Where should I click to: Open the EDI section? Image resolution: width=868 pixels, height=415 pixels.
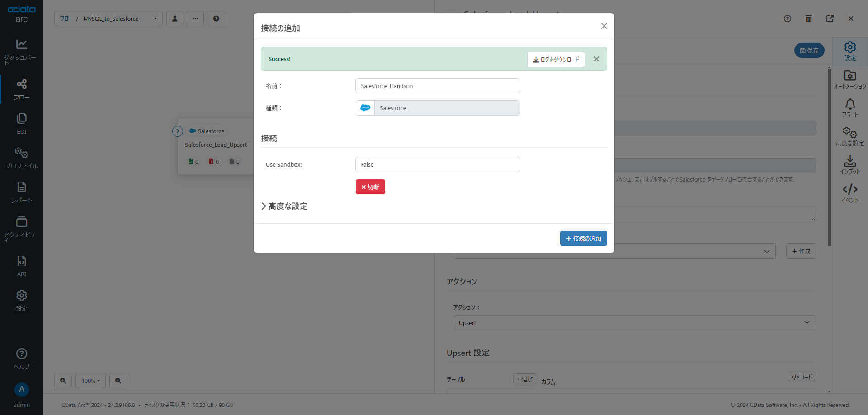pos(21,124)
